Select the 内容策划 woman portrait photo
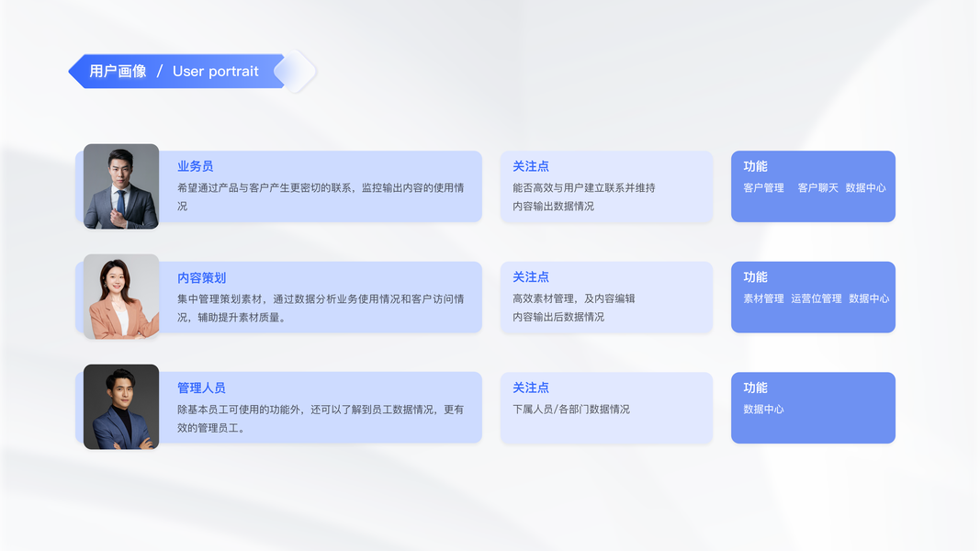 (121, 297)
